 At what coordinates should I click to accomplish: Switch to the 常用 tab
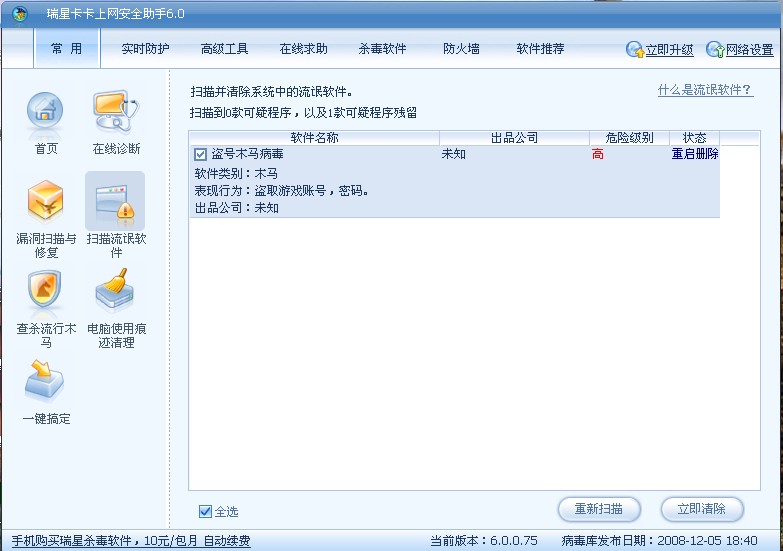point(67,48)
